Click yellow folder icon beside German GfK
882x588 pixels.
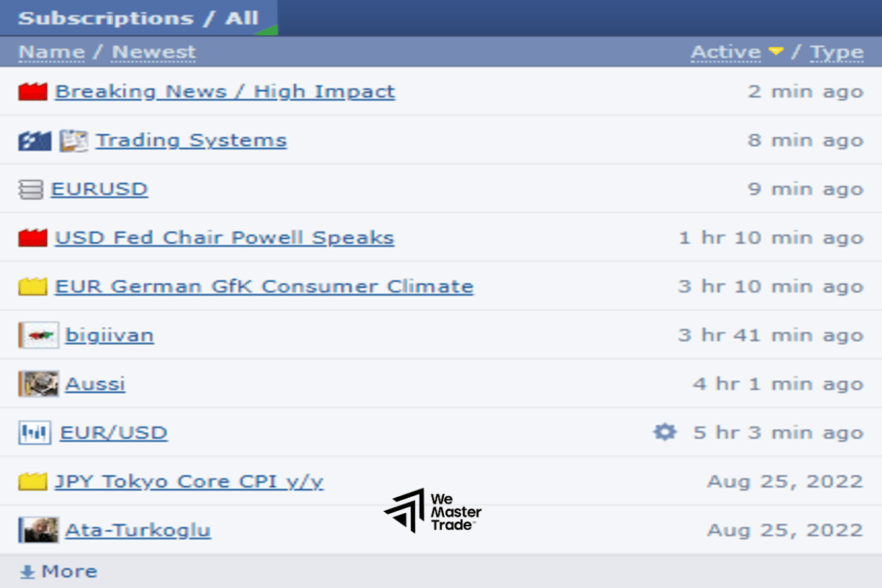33,287
